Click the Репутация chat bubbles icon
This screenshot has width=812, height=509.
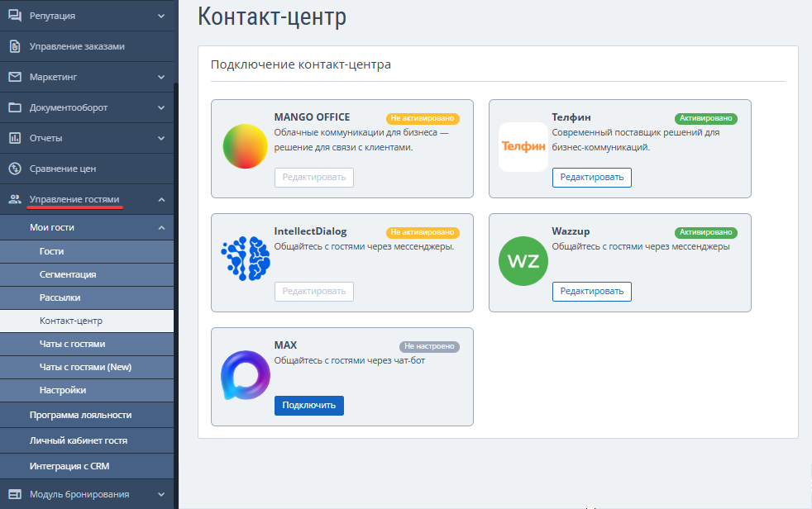pos(15,16)
